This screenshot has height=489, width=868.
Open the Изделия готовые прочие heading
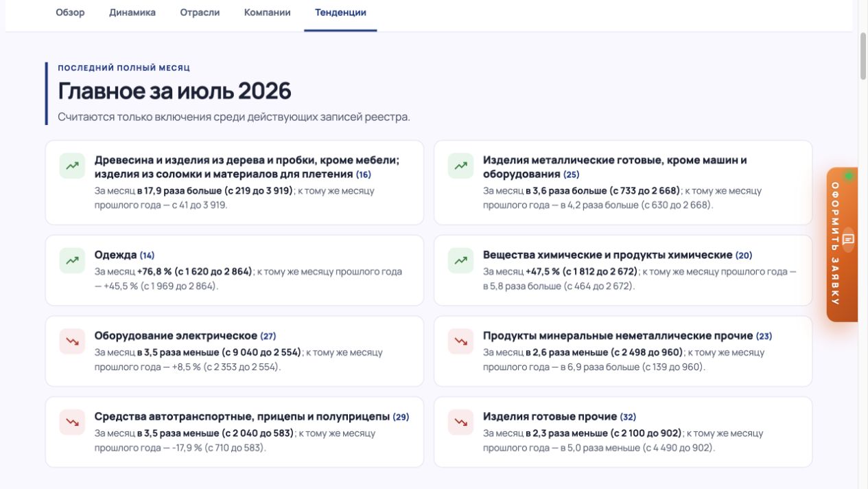(550, 417)
